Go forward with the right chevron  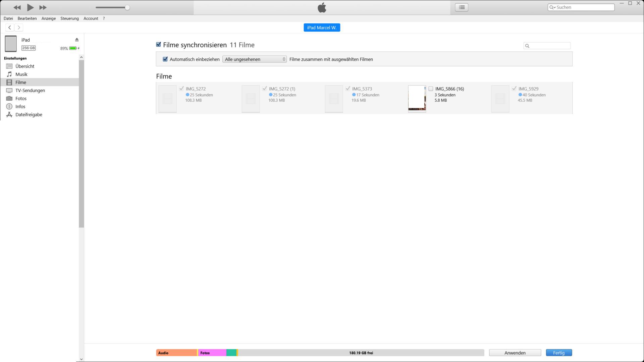[x=19, y=28]
